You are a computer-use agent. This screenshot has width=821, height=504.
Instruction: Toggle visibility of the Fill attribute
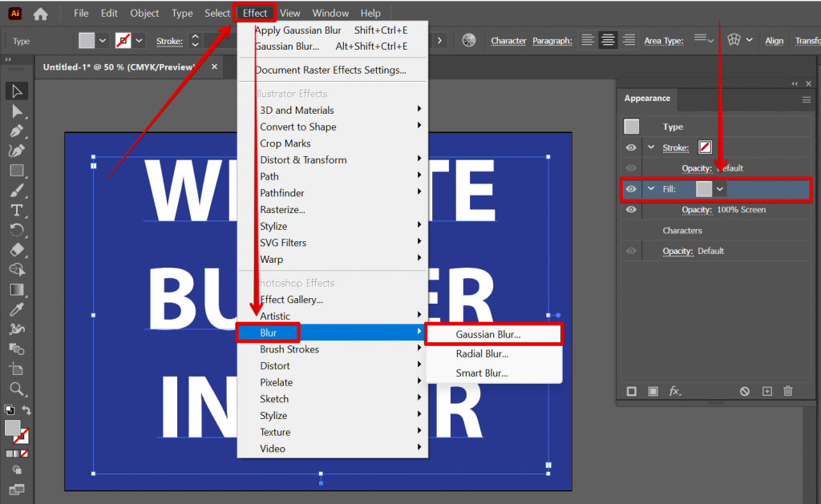click(x=631, y=189)
